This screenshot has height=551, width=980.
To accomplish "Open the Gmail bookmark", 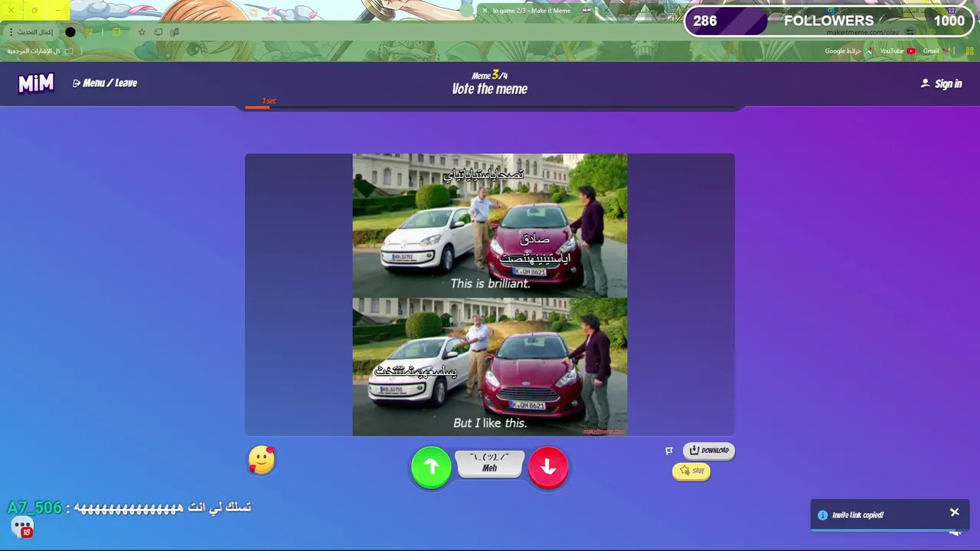I will 936,51.
